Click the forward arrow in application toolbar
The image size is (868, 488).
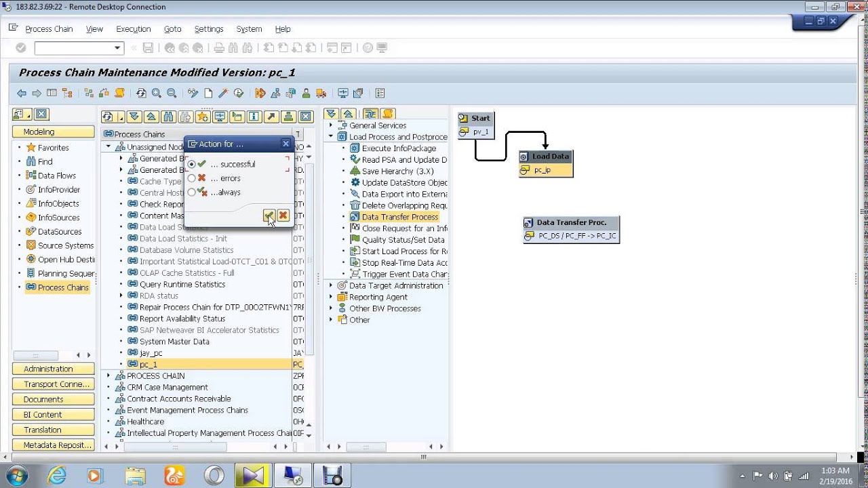(37, 94)
